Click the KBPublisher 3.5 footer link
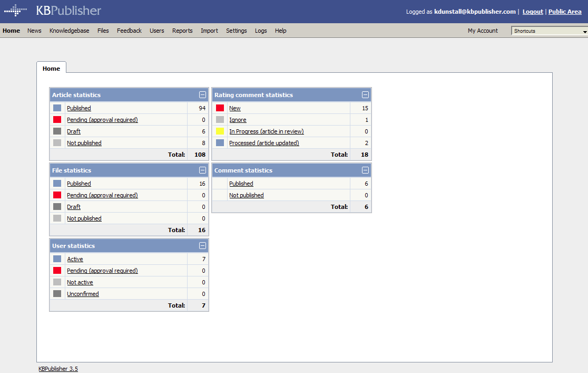Image resolution: width=588 pixels, height=373 pixels. (x=58, y=369)
